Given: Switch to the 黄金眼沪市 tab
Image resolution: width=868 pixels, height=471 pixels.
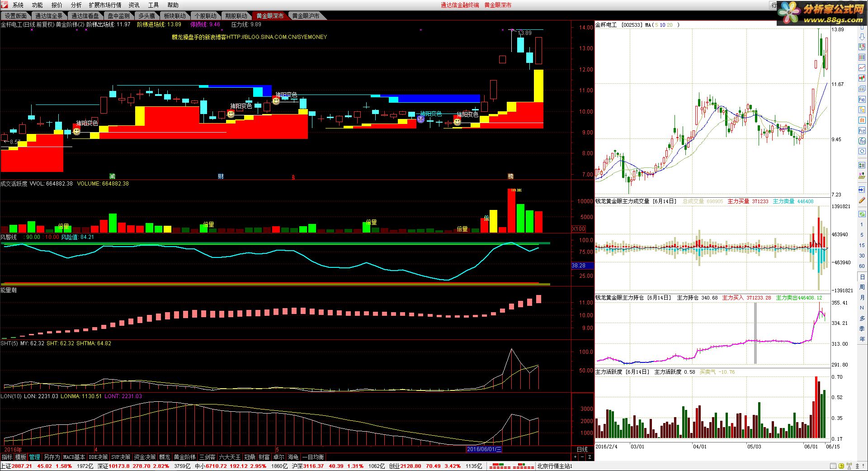Looking at the screenshot, I should (306, 16).
